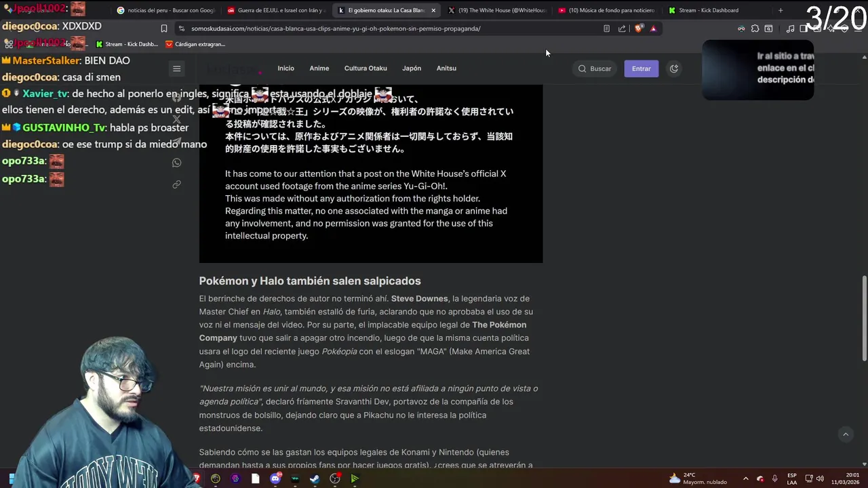Click the microphone tray icon
The image size is (868, 488).
pyautogui.click(x=774, y=479)
